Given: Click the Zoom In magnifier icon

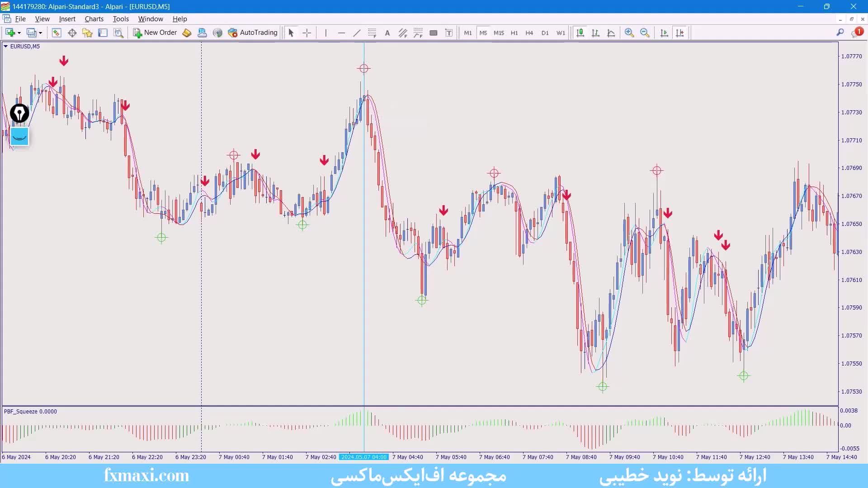Looking at the screenshot, I should pyautogui.click(x=629, y=33).
